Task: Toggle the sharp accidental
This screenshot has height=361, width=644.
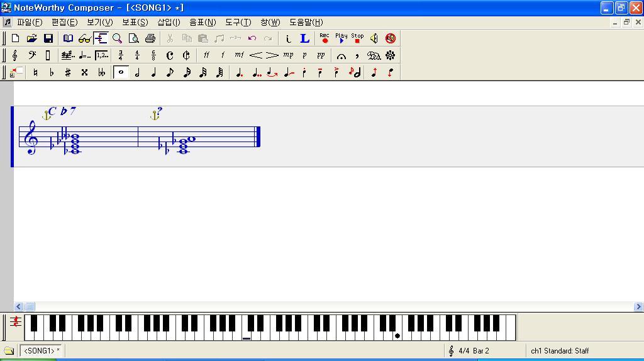Action: pyautogui.click(x=68, y=72)
